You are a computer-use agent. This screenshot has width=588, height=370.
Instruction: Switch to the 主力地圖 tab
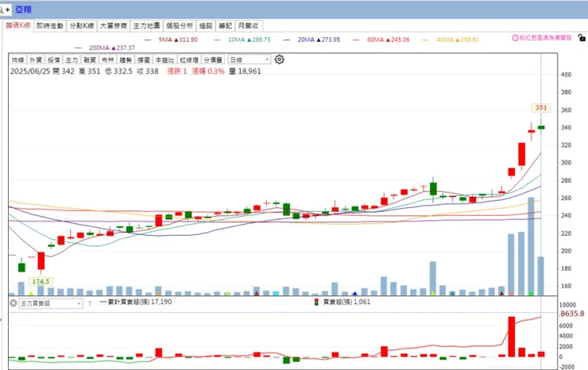[147, 26]
